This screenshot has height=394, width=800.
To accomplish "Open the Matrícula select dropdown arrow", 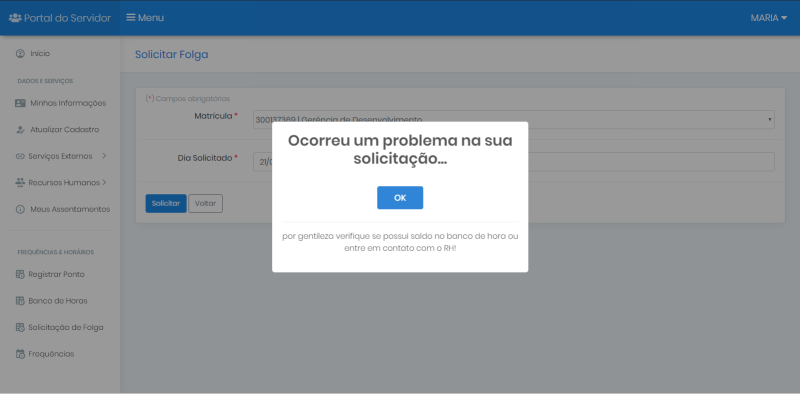I will (769, 119).
